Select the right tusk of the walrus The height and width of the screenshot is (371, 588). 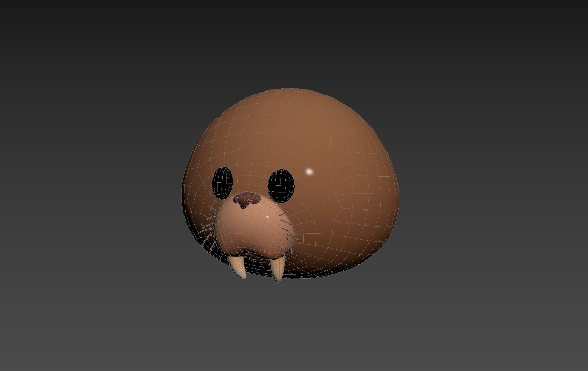[x=277, y=270]
